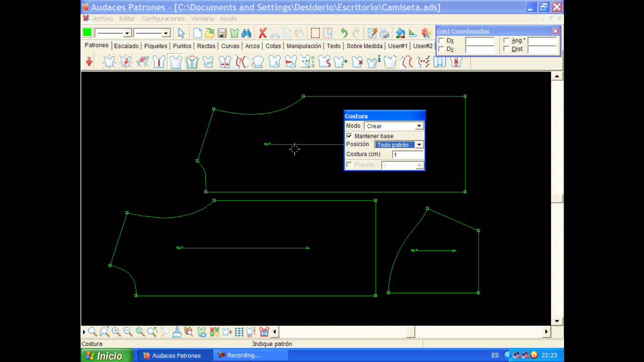Open the Configuraciones menu
The image size is (644, 362).
point(163,19)
